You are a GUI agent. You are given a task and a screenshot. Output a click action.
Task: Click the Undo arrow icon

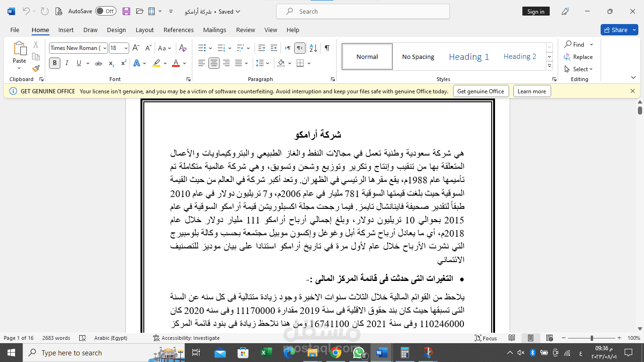(26, 11)
